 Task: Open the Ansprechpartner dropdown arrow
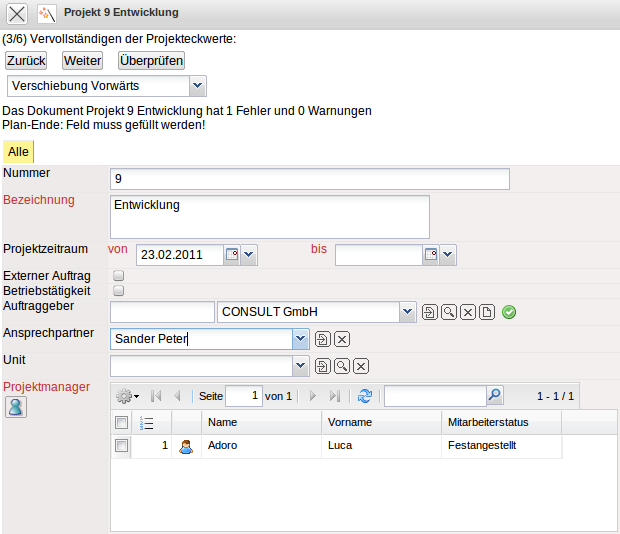point(301,339)
